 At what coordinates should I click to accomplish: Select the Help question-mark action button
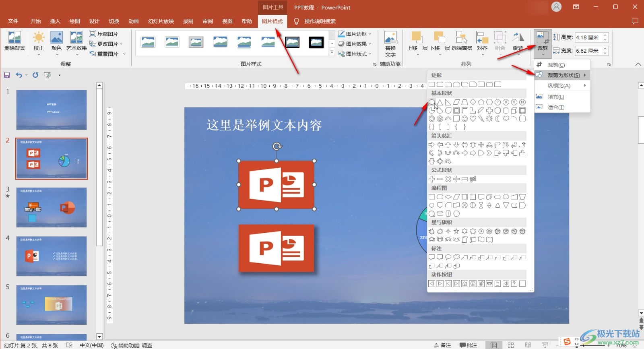(514, 283)
